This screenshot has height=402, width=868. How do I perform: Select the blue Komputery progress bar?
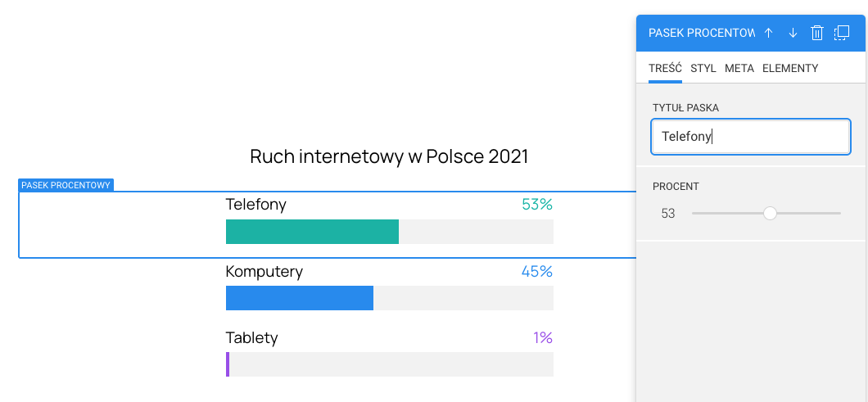click(300, 298)
